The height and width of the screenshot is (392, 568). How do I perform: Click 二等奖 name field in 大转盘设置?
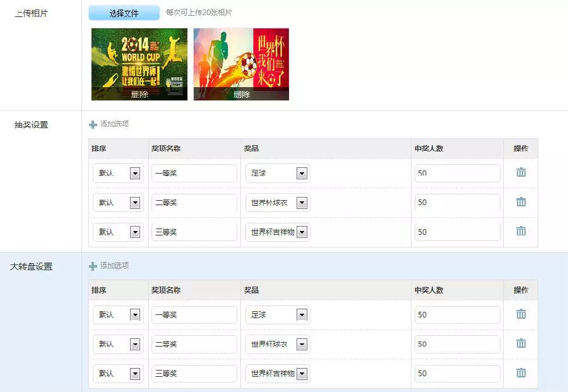pyautogui.click(x=194, y=344)
